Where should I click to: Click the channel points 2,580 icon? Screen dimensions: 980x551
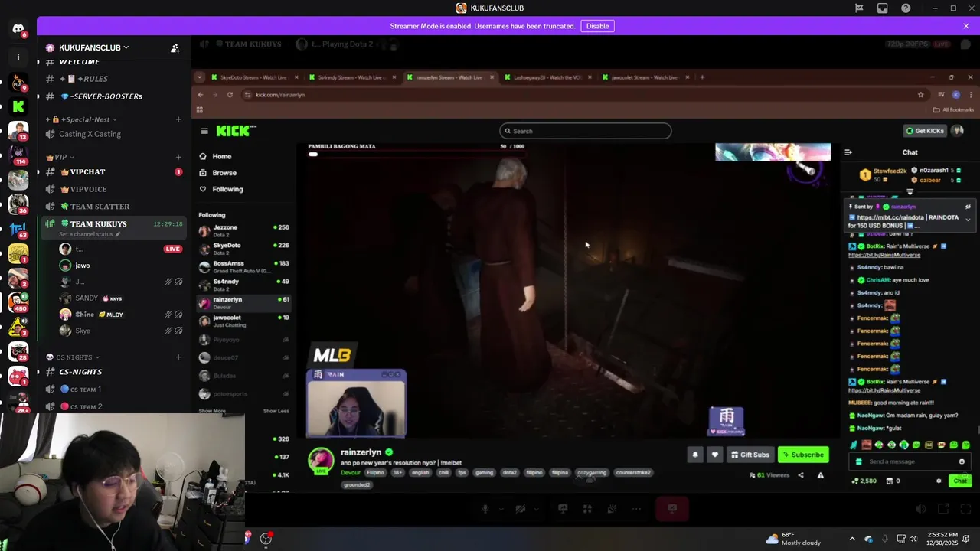click(x=865, y=481)
